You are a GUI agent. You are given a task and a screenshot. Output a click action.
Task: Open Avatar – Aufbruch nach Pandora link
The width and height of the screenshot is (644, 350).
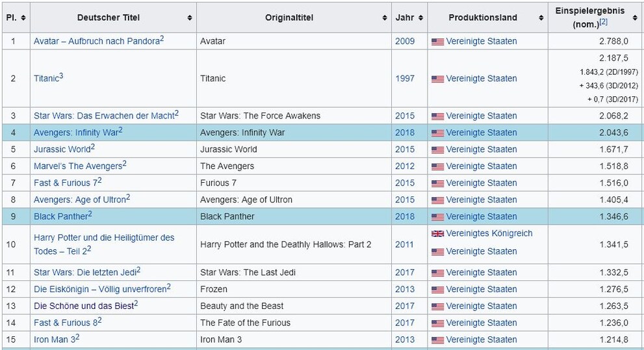pyautogui.click(x=97, y=41)
